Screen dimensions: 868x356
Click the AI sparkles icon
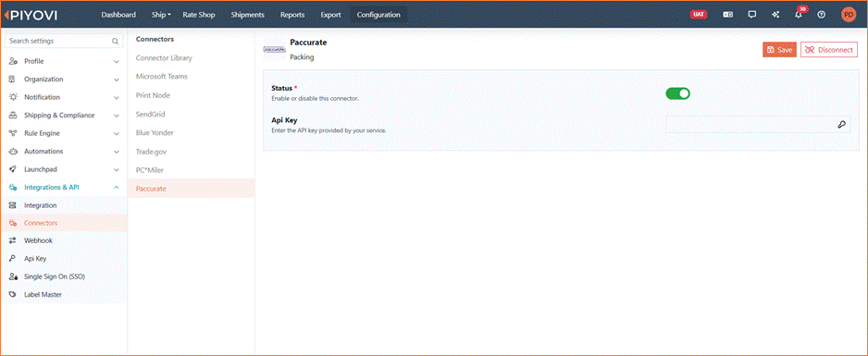pos(775,15)
